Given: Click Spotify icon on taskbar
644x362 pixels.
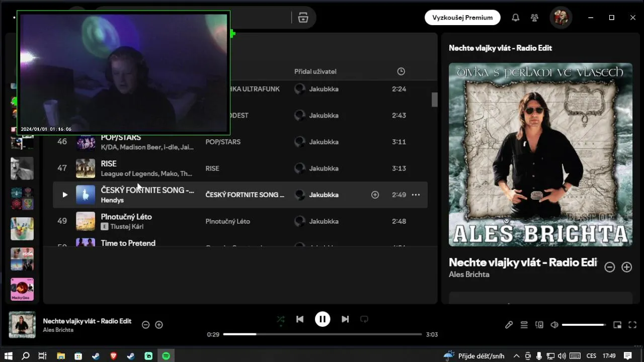Looking at the screenshot, I should click(x=166, y=356).
